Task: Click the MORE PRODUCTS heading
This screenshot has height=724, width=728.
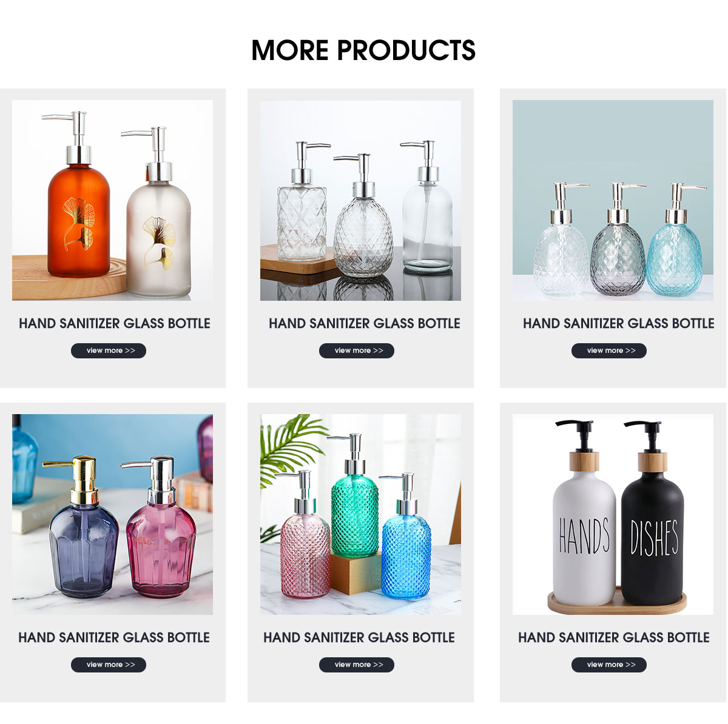Action: click(363, 50)
